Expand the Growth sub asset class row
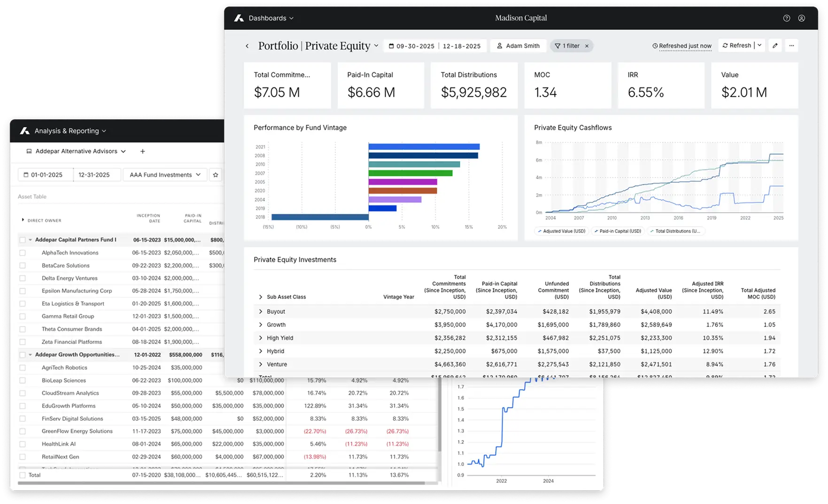Image resolution: width=828 pixels, height=504 pixels. click(x=261, y=325)
